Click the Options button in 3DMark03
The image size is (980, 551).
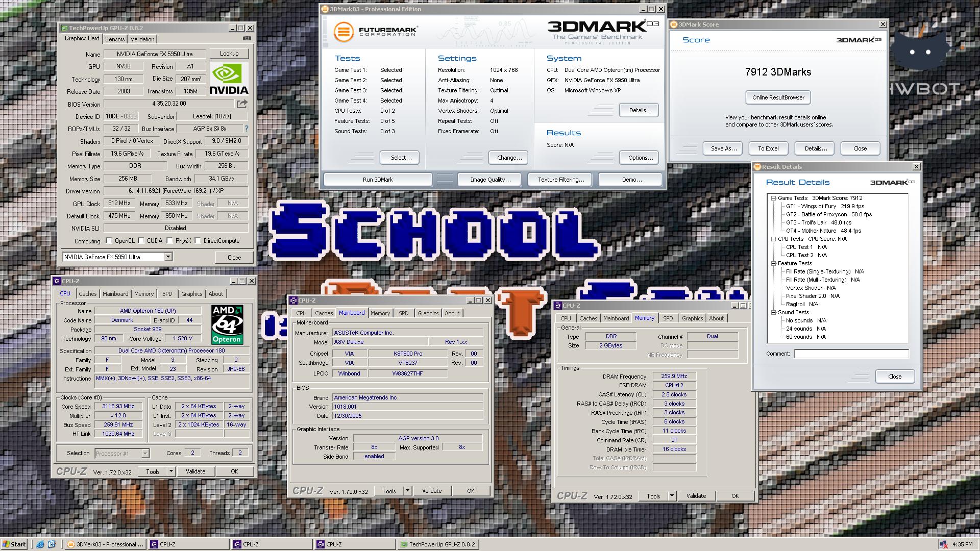click(x=640, y=158)
